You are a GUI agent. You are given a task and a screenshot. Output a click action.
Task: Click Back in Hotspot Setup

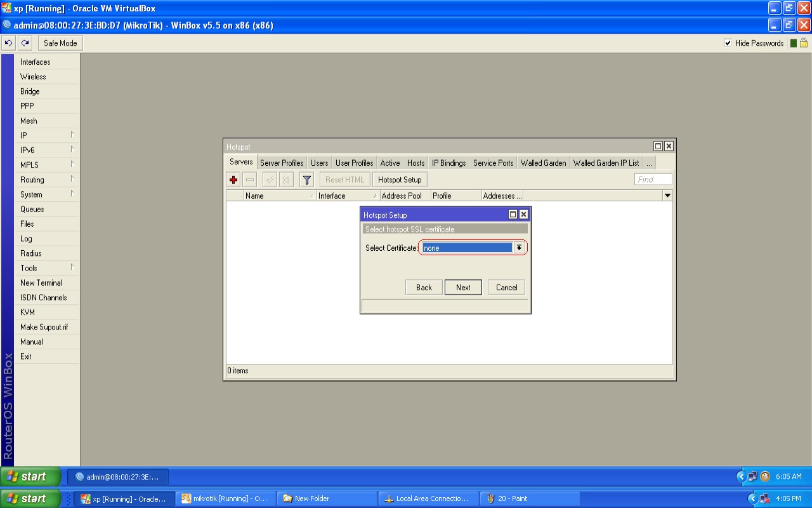pyautogui.click(x=424, y=287)
